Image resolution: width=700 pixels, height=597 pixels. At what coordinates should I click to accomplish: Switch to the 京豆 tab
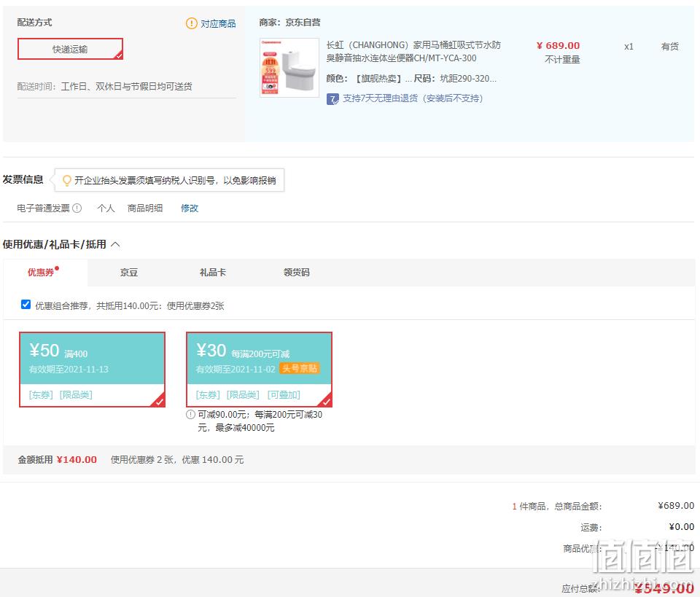tap(128, 272)
